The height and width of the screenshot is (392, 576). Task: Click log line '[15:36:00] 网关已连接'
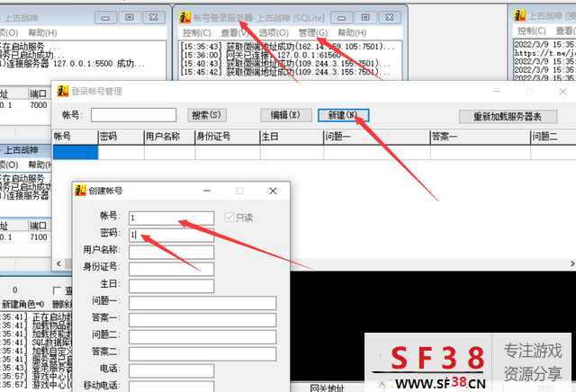click(260, 55)
